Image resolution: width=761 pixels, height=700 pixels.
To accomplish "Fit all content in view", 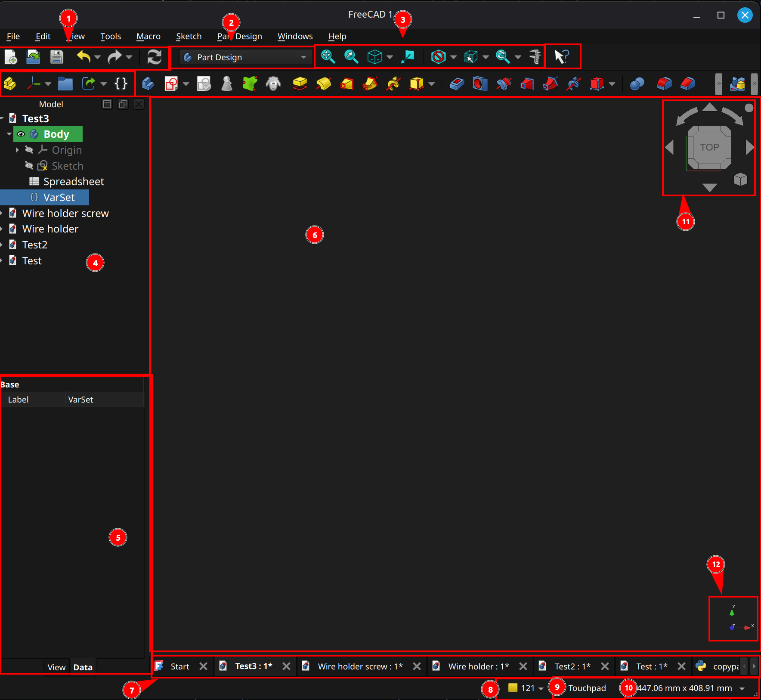I will (x=328, y=57).
